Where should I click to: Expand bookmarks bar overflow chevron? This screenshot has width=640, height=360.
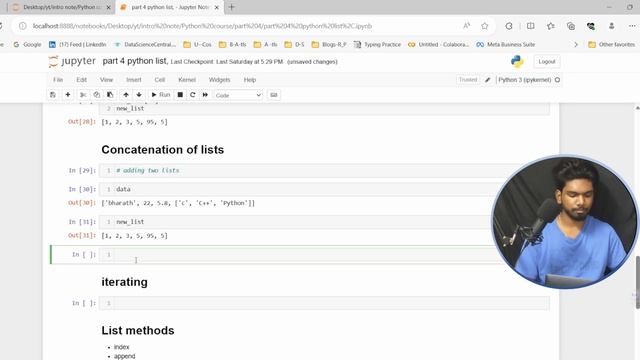[x=576, y=44]
